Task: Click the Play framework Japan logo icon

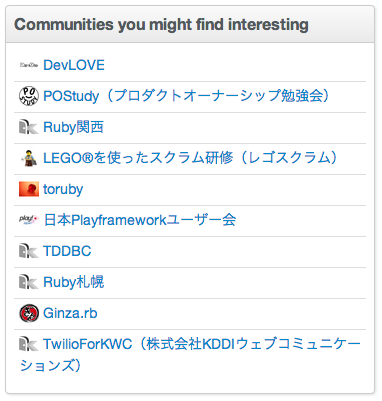Action: [29, 220]
